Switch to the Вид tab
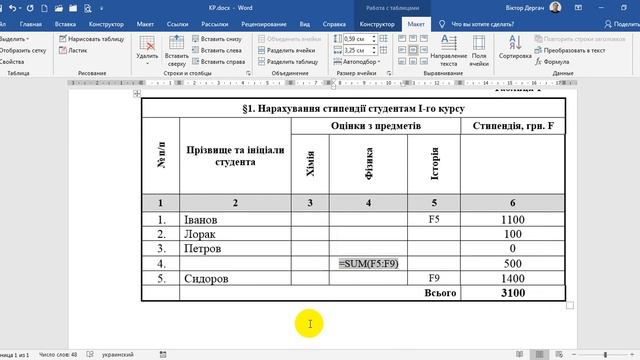 pos(304,24)
